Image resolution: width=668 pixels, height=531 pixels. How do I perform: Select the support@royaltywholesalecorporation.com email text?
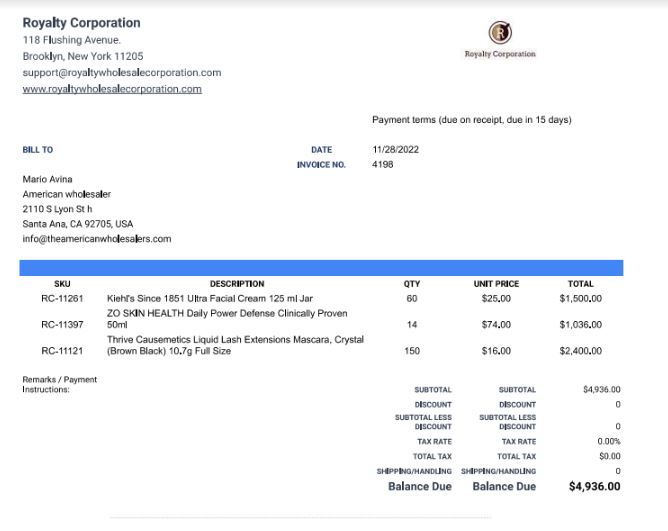pos(122,73)
